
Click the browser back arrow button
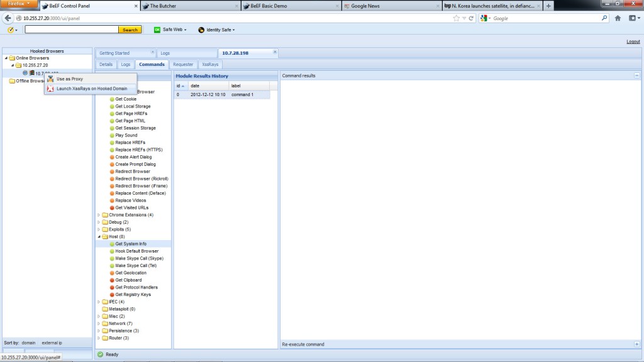8,18
